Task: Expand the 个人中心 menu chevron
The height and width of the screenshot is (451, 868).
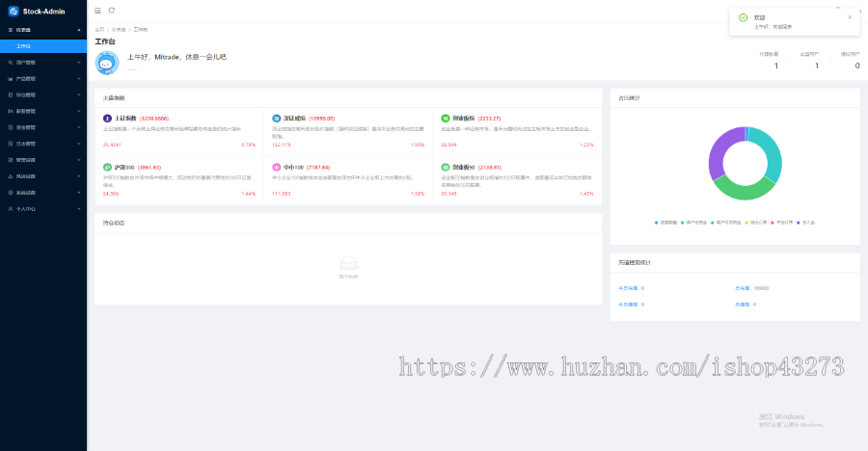Action: coord(79,209)
